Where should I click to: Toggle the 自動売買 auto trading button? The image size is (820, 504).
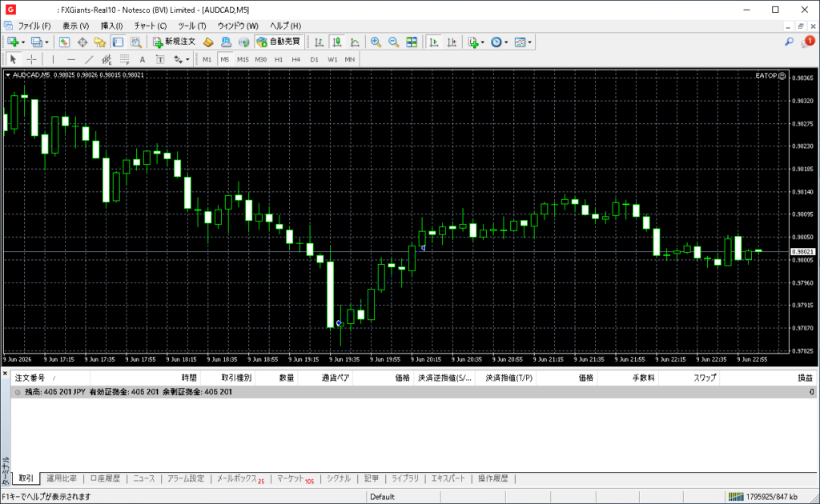click(279, 42)
